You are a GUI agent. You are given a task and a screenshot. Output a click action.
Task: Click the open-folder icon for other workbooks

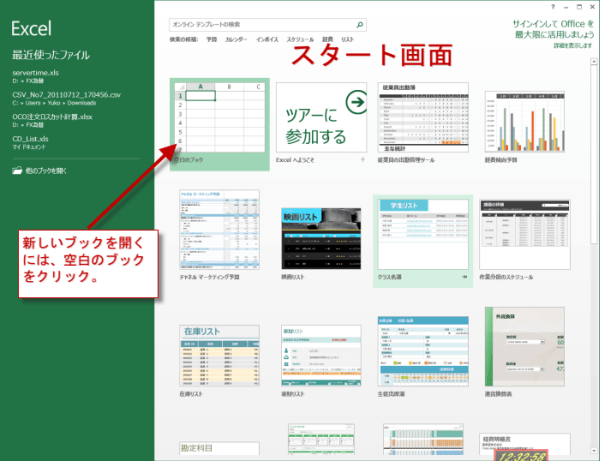17,171
